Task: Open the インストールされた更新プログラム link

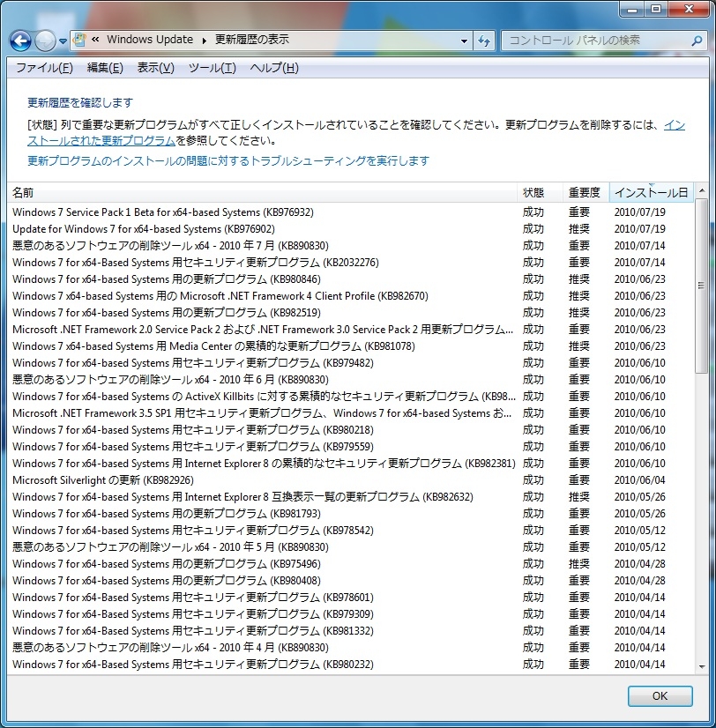Action: click(x=101, y=140)
